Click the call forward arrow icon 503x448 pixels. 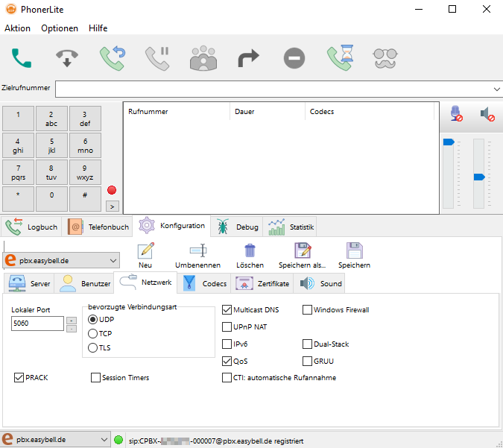click(248, 58)
